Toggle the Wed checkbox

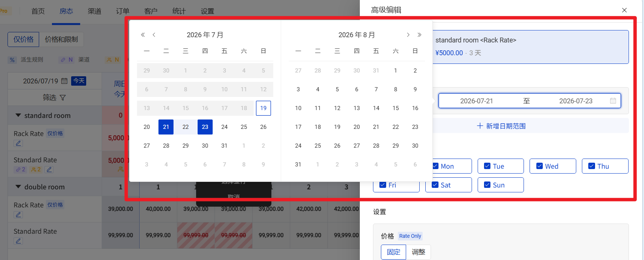(x=539, y=166)
